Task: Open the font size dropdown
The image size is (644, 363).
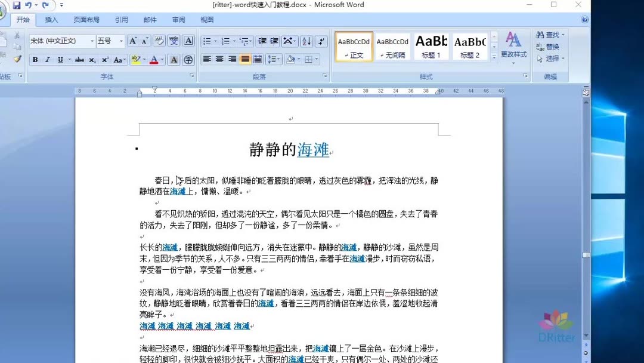Action: click(120, 41)
